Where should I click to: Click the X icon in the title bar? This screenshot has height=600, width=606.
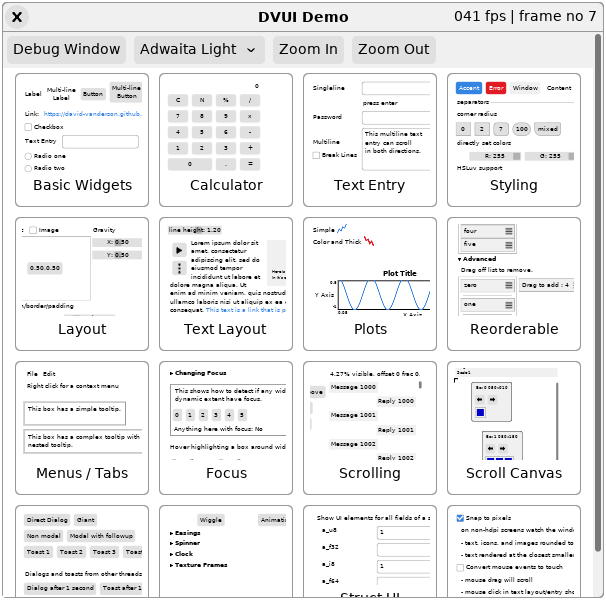[x=17, y=17]
